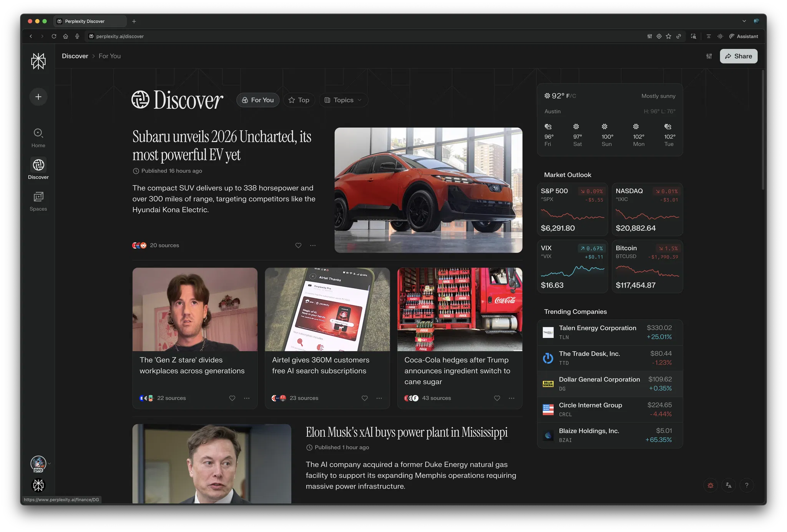Viewport: 787px width, 532px height.
Task: Open Talen Energy Corporation trending row
Action: [610, 332]
